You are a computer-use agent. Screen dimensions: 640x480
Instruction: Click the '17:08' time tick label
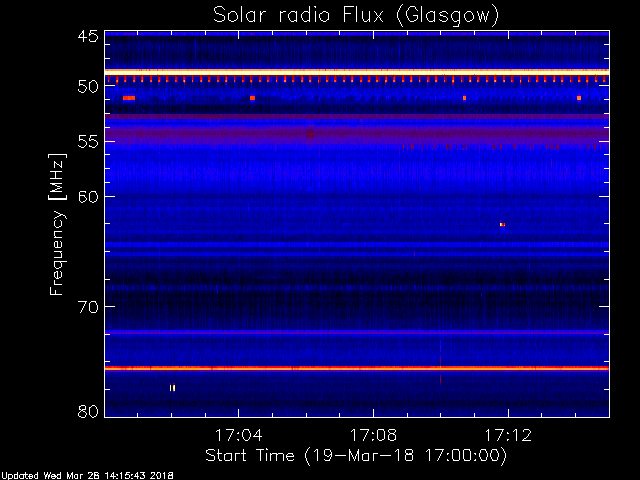(373, 435)
